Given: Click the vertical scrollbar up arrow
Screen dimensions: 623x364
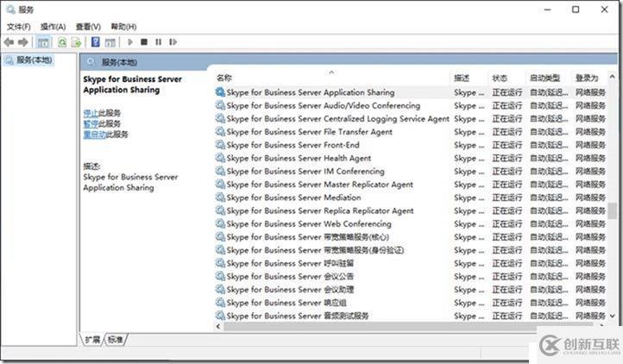Looking at the screenshot, I should click(613, 77).
